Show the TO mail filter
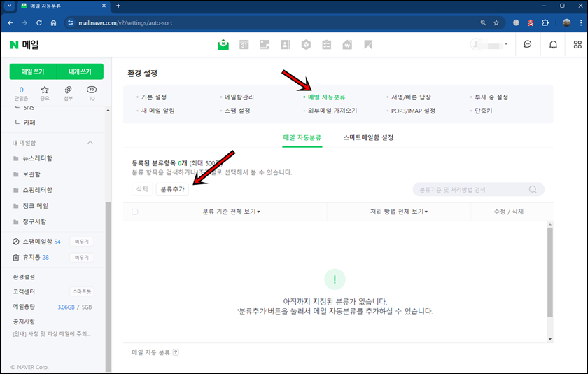The image size is (588, 374). pyautogui.click(x=92, y=93)
